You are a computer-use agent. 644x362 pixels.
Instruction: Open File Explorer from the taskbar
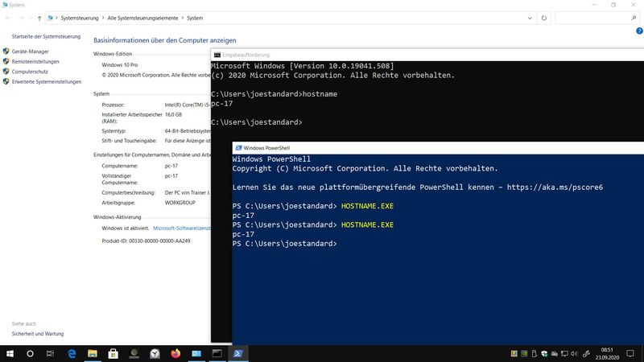coord(93,353)
